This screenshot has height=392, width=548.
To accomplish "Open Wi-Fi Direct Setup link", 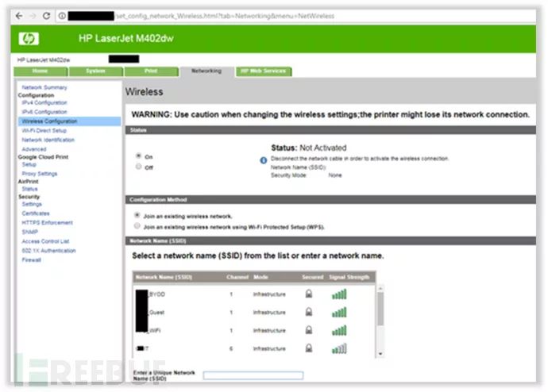I will pos(44,131).
